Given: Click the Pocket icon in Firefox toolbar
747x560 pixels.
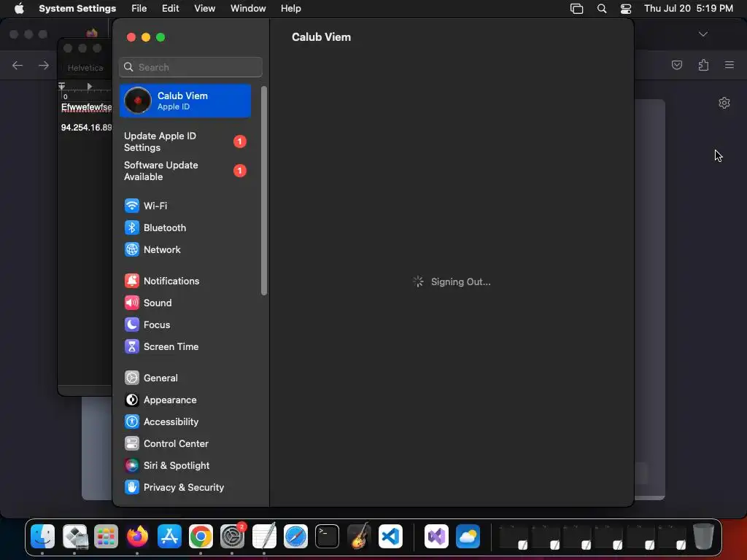Looking at the screenshot, I should [677, 65].
